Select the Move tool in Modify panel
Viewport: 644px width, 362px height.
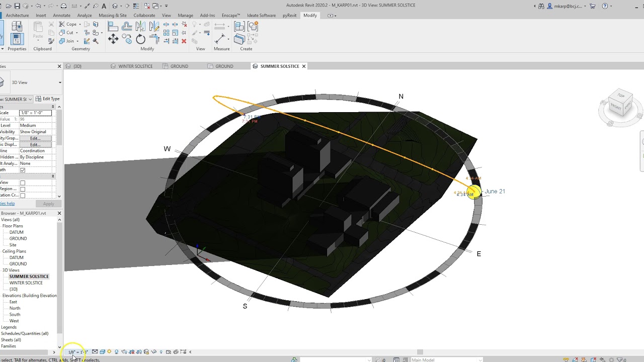[x=113, y=40]
